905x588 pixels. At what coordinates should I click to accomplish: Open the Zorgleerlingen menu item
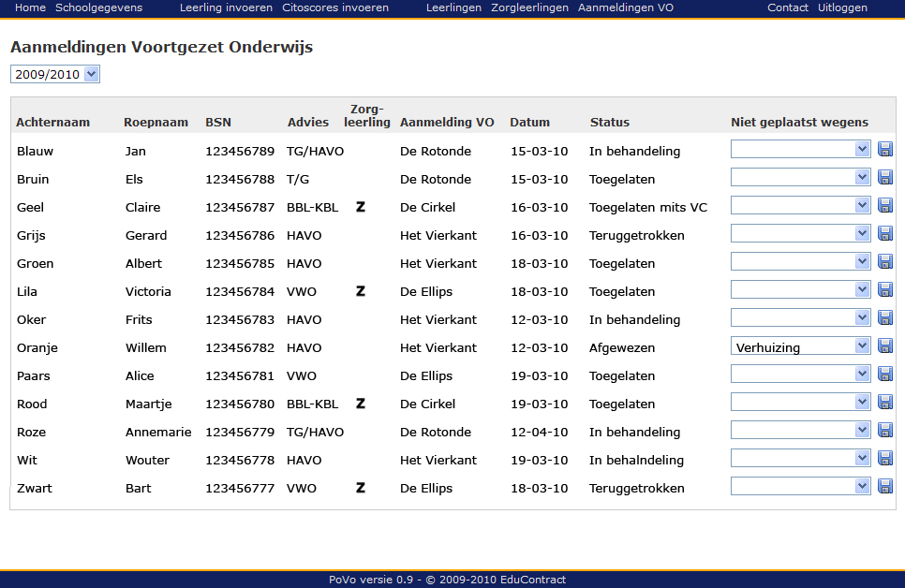(529, 7)
